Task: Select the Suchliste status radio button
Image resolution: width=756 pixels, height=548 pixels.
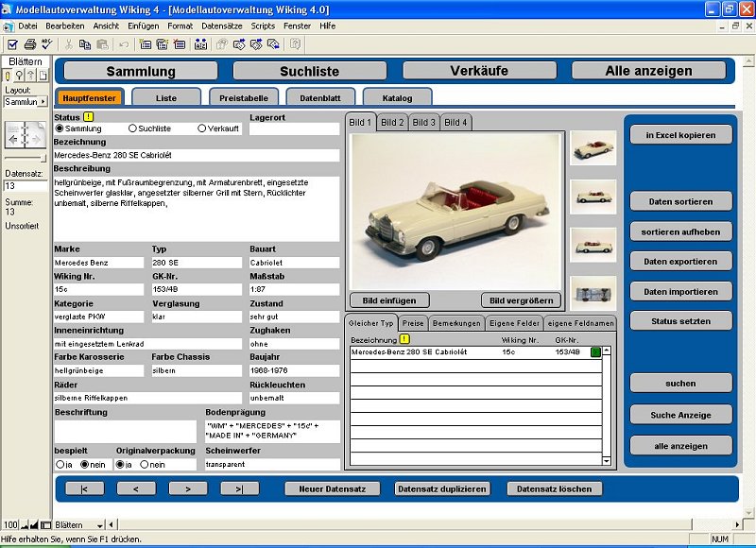Action: click(x=132, y=128)
